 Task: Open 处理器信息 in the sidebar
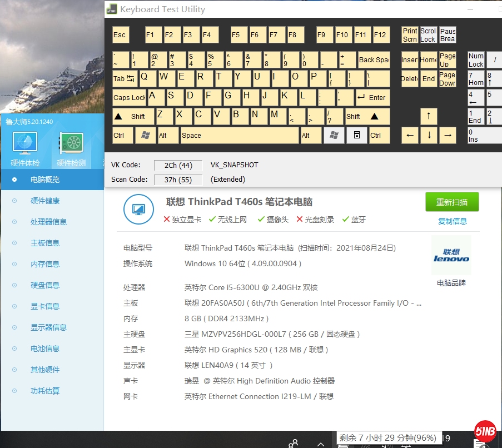coord(48,222)
